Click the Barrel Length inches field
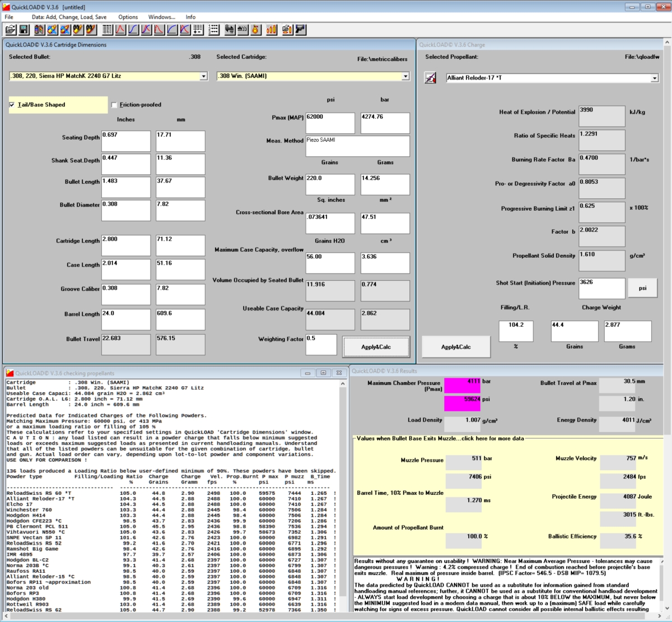 tap(126, 320)
